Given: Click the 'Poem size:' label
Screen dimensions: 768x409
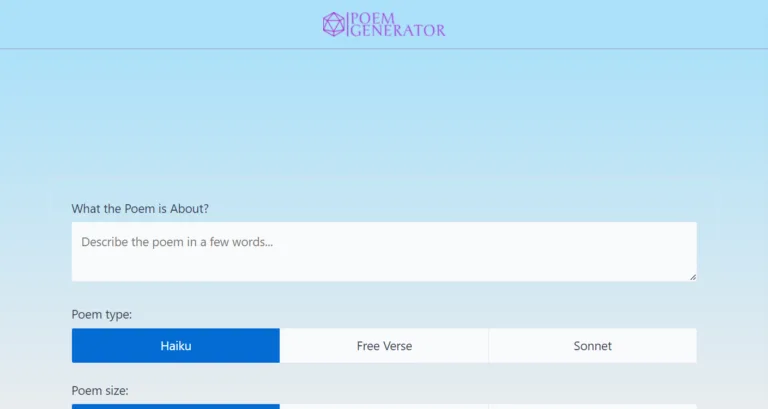Looking at the screenshot, I should [x=100, y=391].
